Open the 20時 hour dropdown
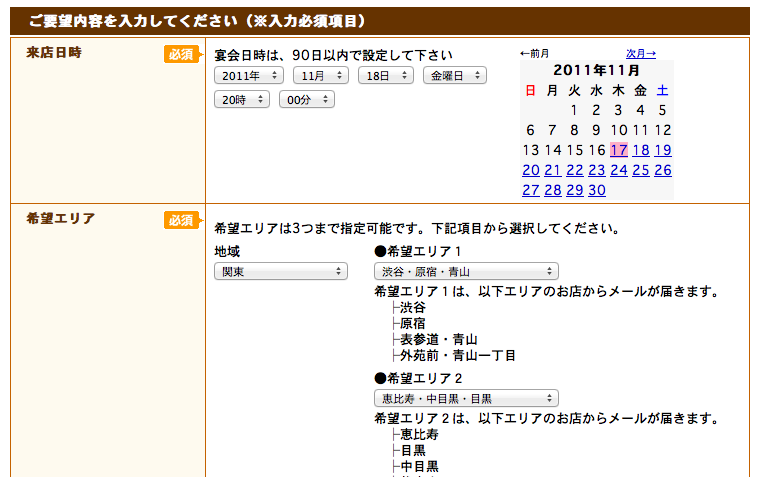Image resolution: width=757 pixels, height=477 pixels. [242, 100]
